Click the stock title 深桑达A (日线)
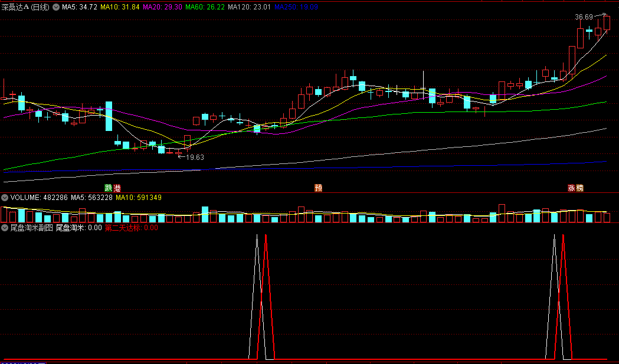619x364 pixels. (x=25, y=7)
